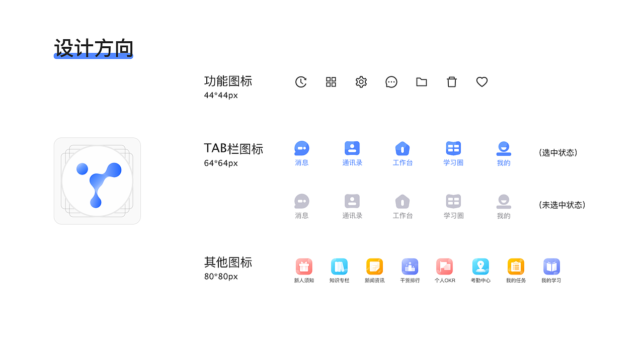Select the 新闻资讯 news icon
Image resolution: width=644 pixels, height=362 pixels.
(x=374, y=266)
